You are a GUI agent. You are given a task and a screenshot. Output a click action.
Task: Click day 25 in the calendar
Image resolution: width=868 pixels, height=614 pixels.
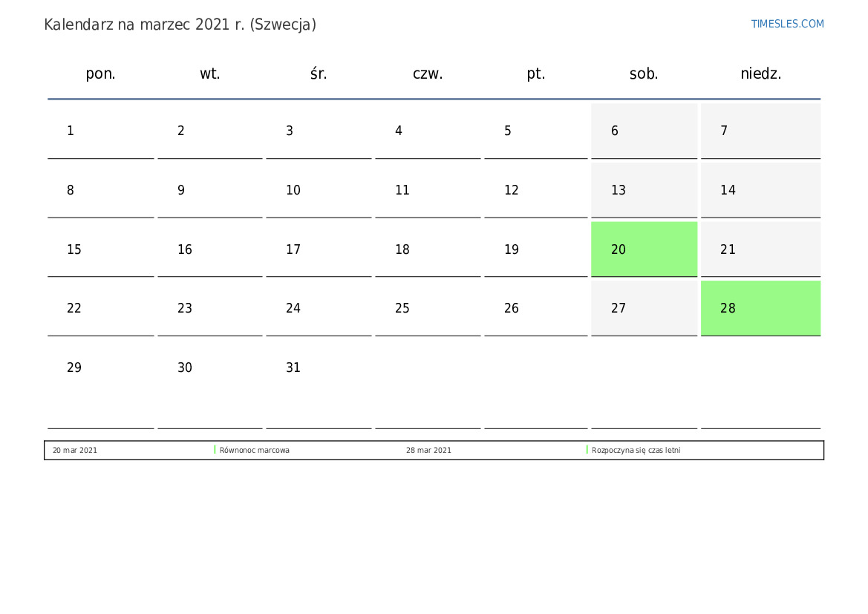pyautogui.click(x=428, y=308)
